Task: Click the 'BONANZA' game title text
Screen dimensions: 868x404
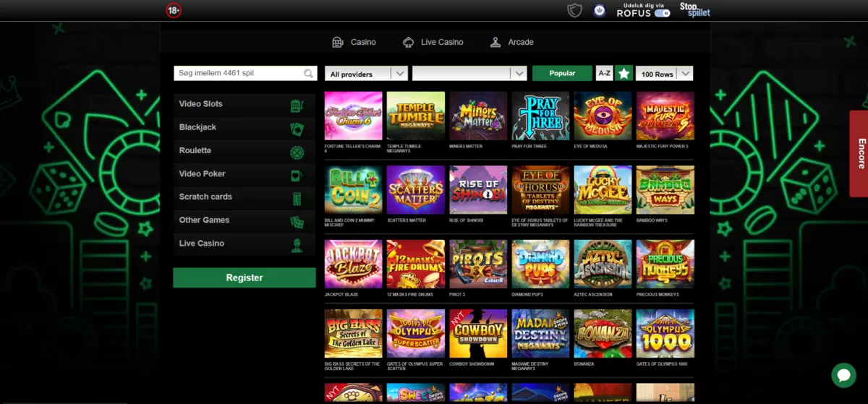Action: 585,364
